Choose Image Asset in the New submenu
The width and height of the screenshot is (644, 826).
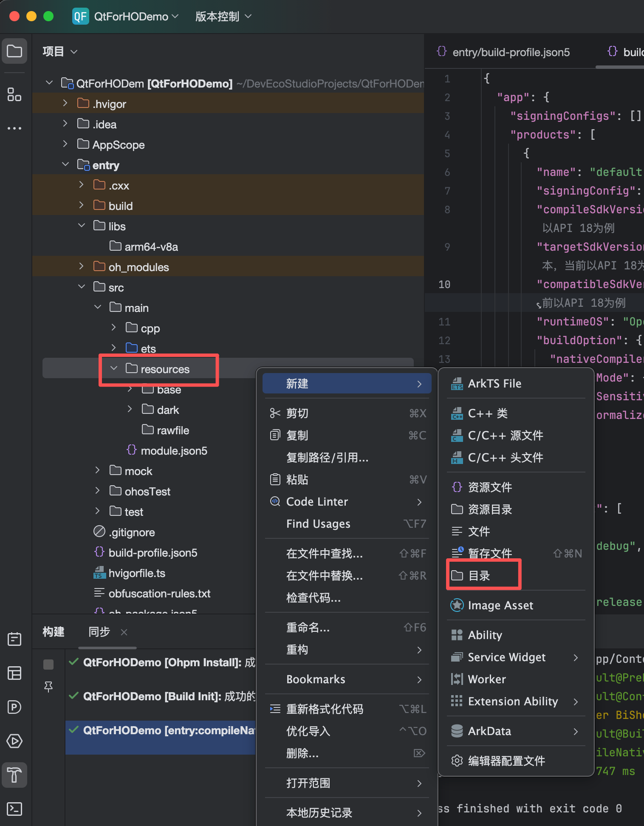coord(516,605)
